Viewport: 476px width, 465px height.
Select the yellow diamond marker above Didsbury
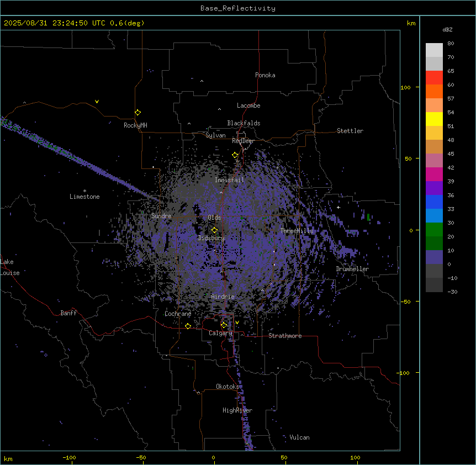pos(215,230)
